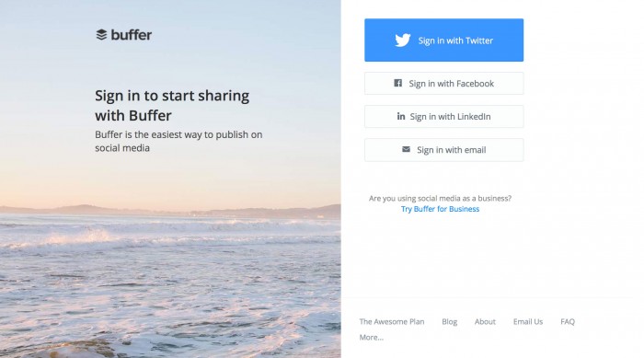Choose Sign in with LinkedIn

pos(444,116)
